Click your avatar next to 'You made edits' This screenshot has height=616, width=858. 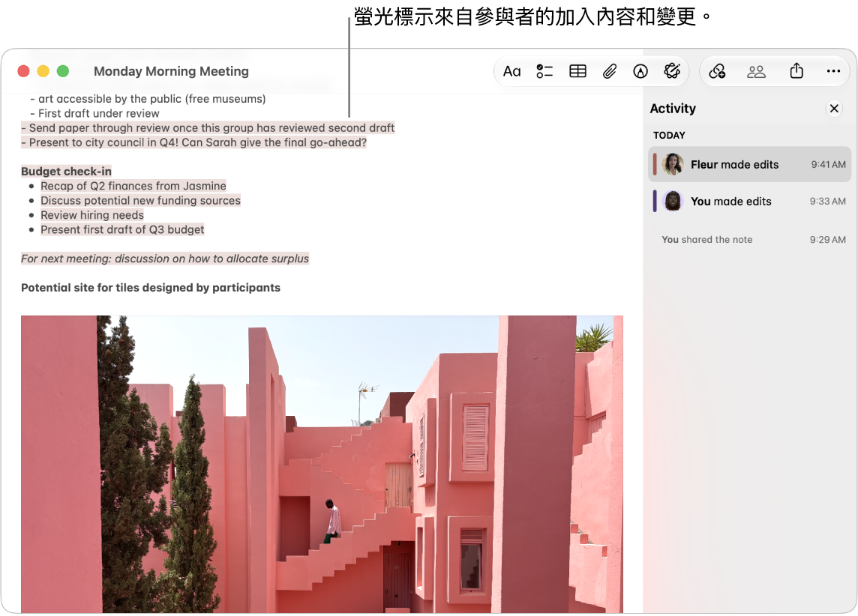pos(673,201)
